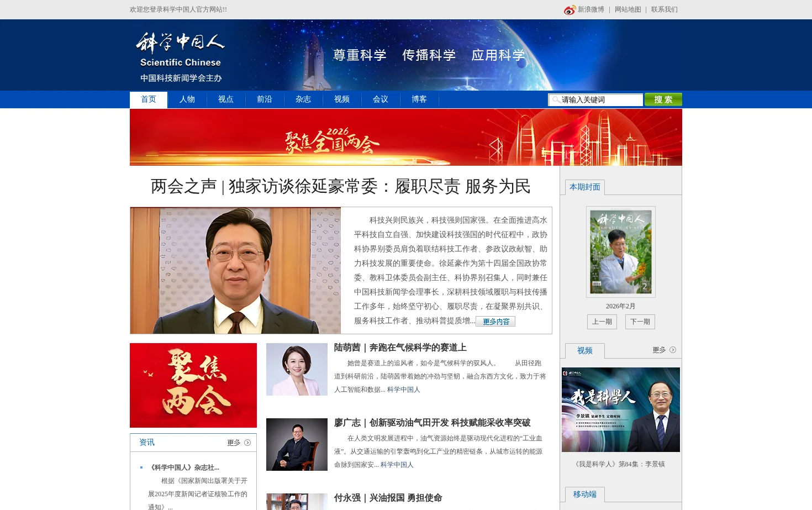Click the 2026年2月 issue date text
The image size is (812, 510).
coord(621,306)
